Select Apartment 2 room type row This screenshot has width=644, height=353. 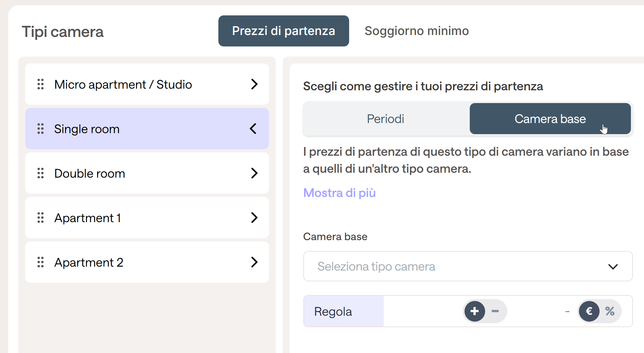tap(147, 262)
